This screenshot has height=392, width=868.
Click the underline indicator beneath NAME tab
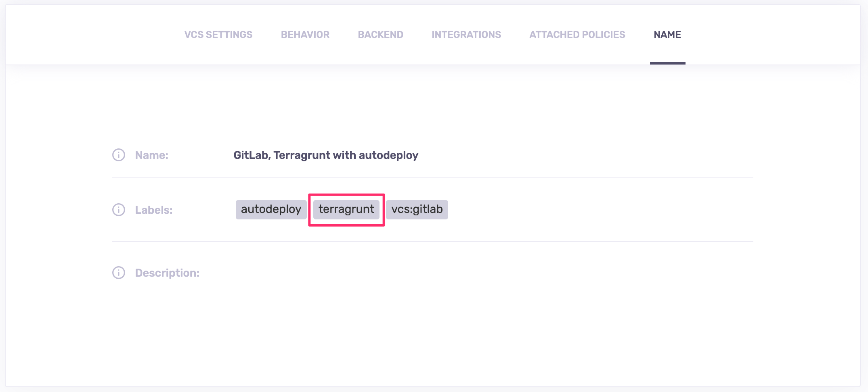coord(667,63)
